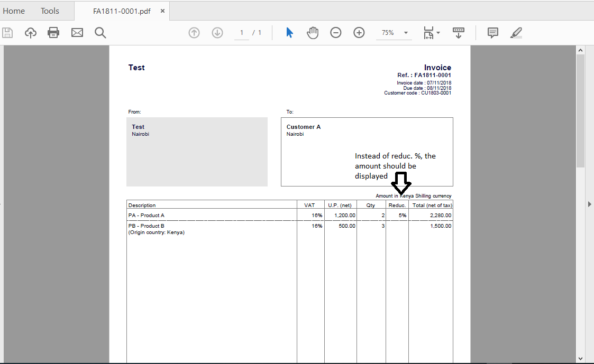This screenshot has height=364, width=594.
Task: Click the 2,280.00 total cell
Action: point(441,216)
